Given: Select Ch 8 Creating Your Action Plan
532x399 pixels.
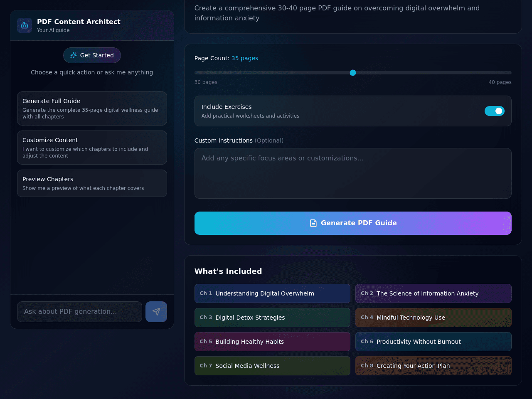Looking at the screenshot, I should point(433,366).
